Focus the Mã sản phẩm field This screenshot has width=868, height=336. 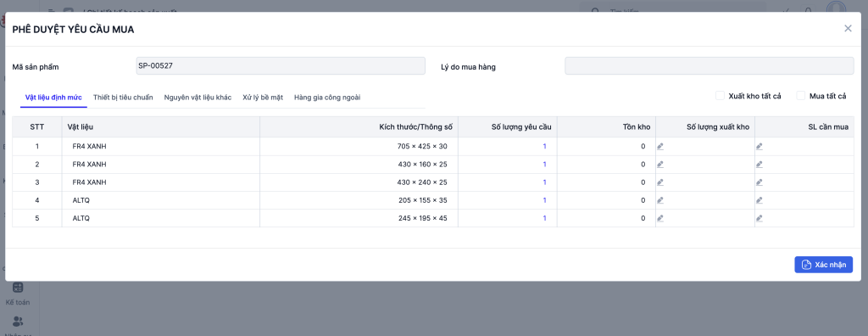281,65
